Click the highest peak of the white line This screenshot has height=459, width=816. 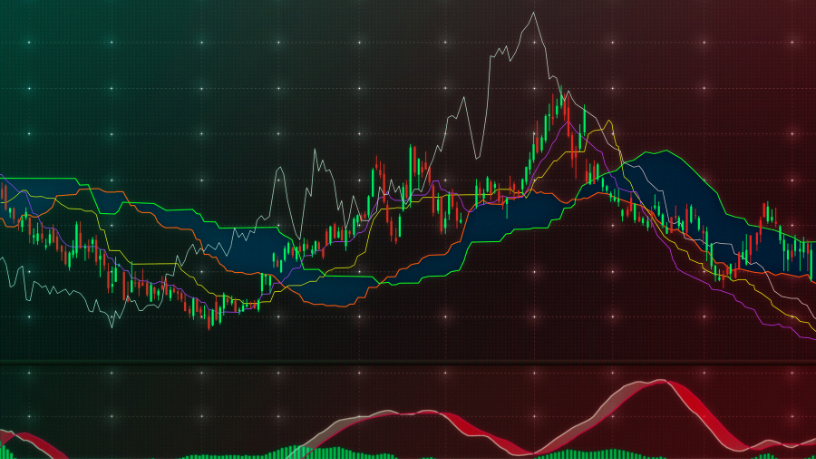click(x=534, y=14)
